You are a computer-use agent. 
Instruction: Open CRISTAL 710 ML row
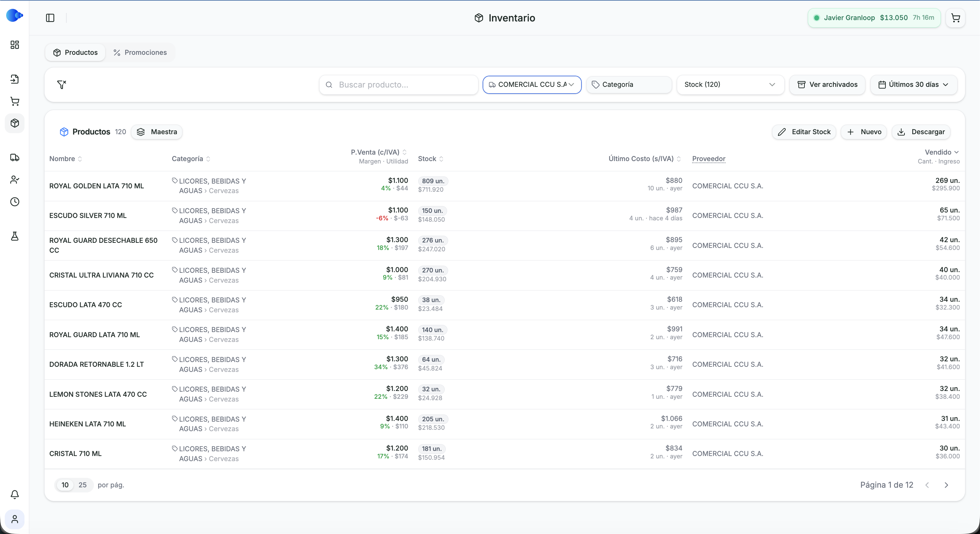tap(504, 454)
